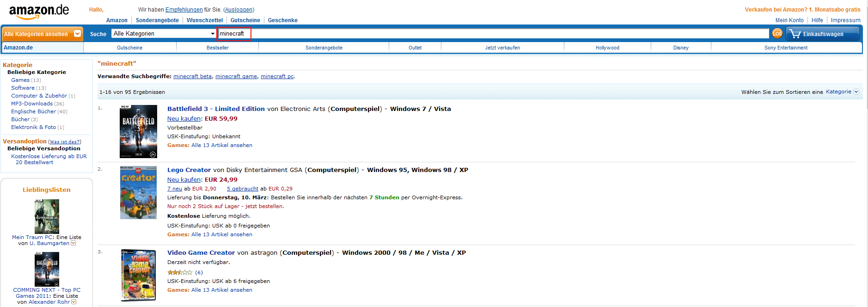868x307 pixels.
Task: Click Neu kaufen for Lego Creator
Action: click(x=184, y=179)
